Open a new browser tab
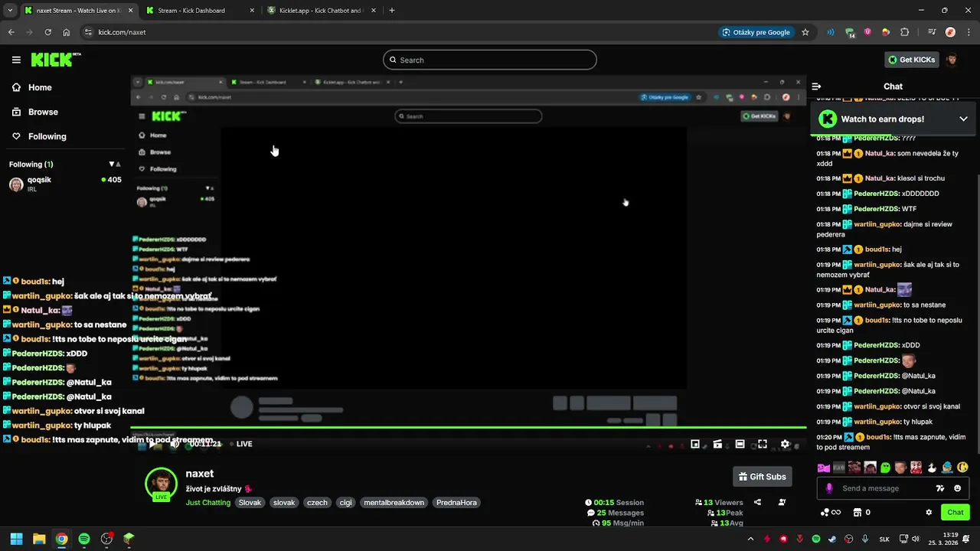 coord(392,11)
